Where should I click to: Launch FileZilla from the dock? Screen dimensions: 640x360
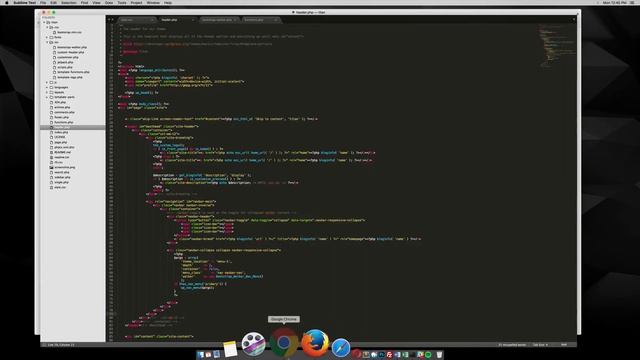389,355
